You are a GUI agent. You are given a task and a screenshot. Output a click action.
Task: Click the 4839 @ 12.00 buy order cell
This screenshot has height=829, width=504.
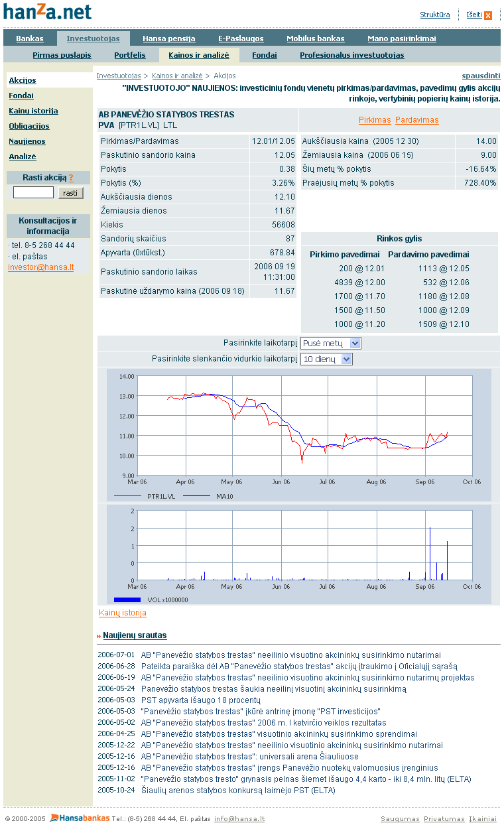[359, 283]
